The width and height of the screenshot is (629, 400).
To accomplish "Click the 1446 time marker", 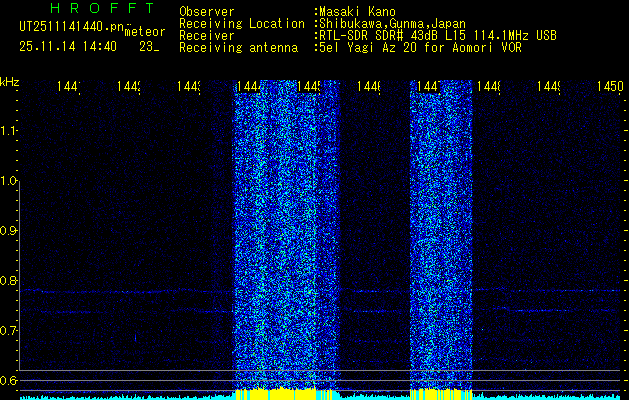I will pos(369,86).
